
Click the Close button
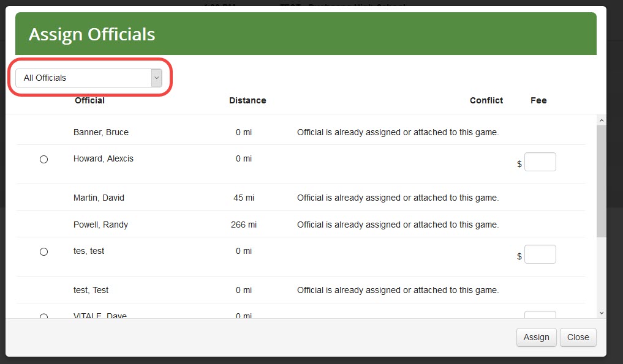coord(578,337)
